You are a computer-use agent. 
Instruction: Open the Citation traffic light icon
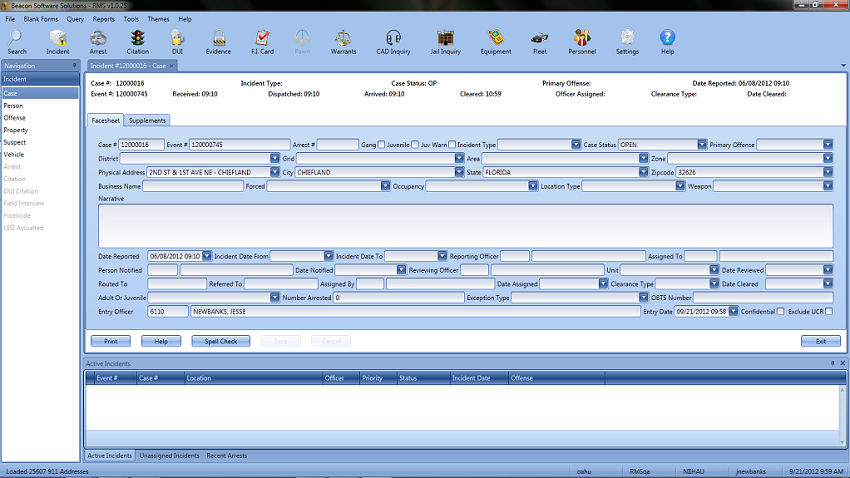point(137,38)
